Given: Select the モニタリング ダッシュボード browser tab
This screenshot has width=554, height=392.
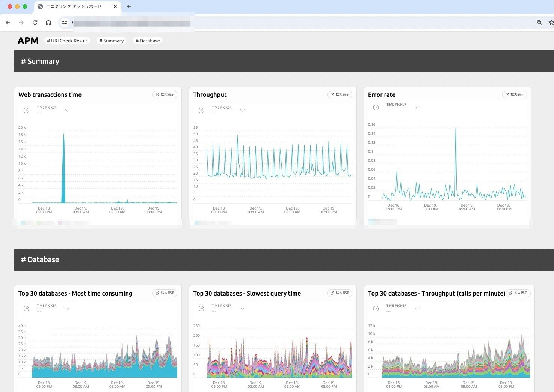Looking at the screenshot, I should pyautogui.click(x=78, y=6).
